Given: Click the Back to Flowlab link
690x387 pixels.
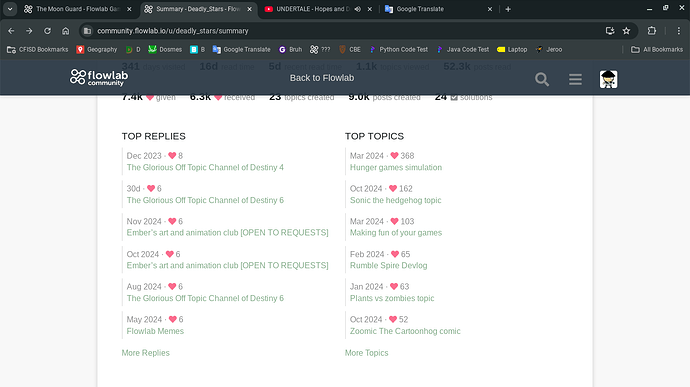Looking at the screenshot, I should coord(322,78).
